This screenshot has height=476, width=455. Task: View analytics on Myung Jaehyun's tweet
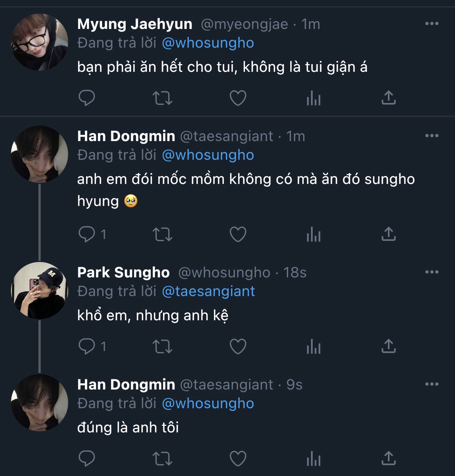coord(314,98)
